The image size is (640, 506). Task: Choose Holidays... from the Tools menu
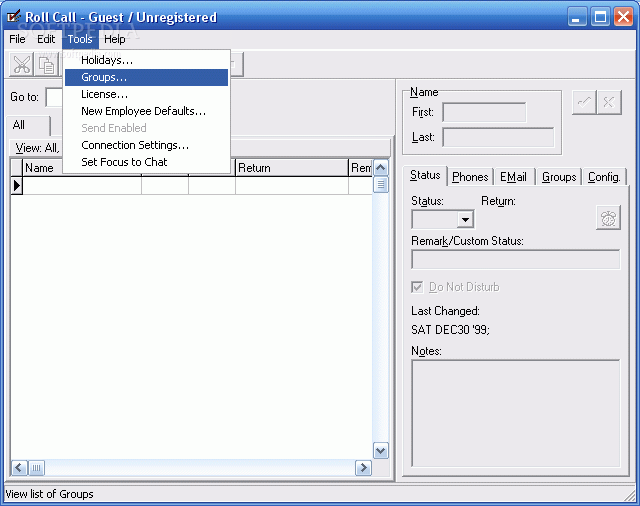[x=147, y=60]
